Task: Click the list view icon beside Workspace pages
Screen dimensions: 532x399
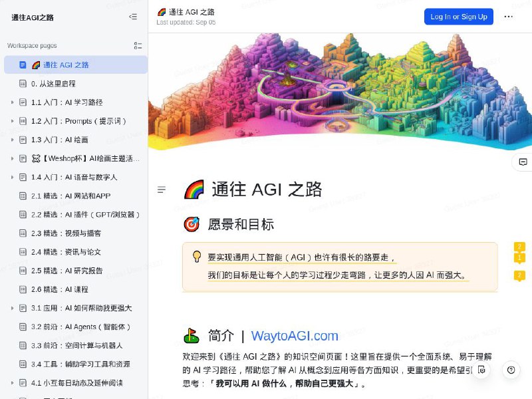Action: pos(138,46)
